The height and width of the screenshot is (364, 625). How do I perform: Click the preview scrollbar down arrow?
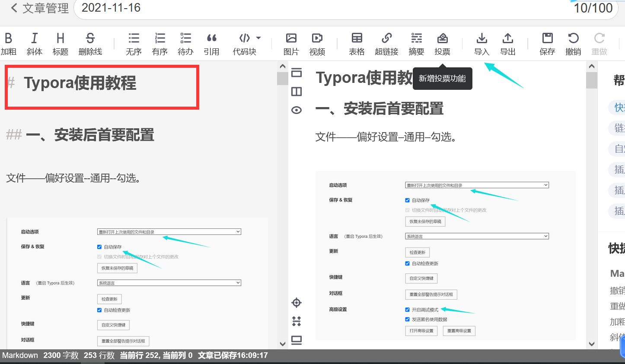point(592,344)
